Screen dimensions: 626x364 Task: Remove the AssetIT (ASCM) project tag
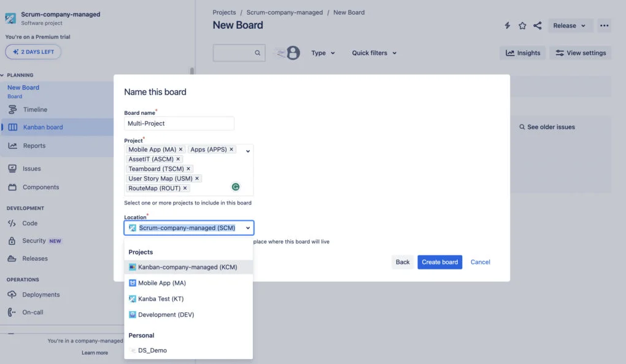coord(178,159)
